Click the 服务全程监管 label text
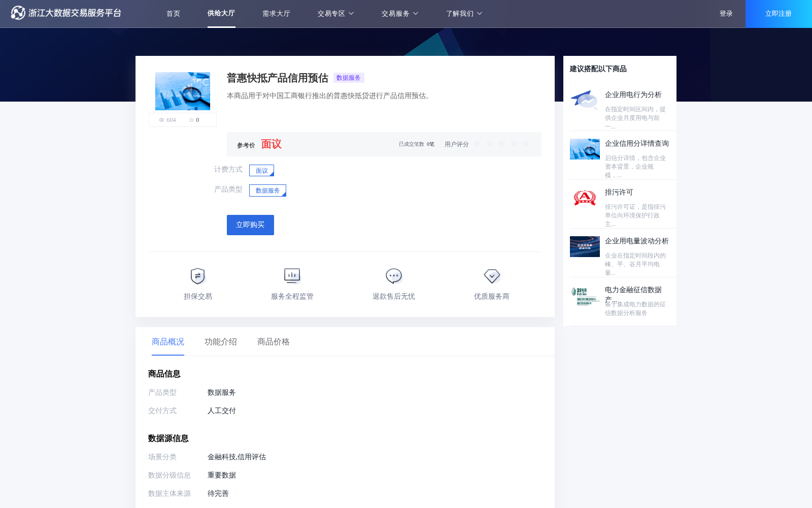The image size is (812, 508). coord(292,296)
